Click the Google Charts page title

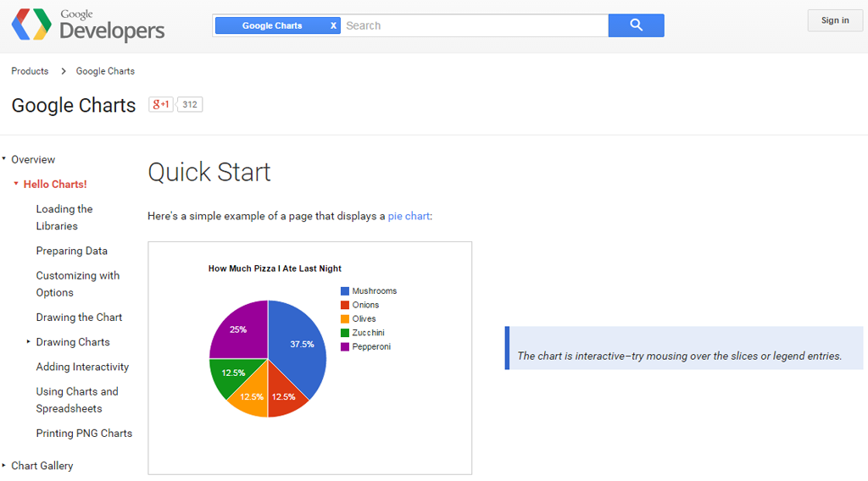74,105
